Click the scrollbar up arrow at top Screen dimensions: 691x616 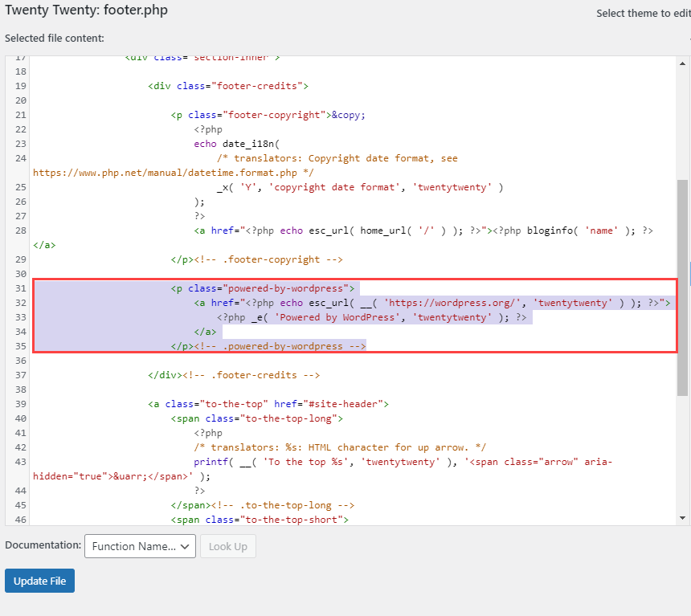click(684, 63)
